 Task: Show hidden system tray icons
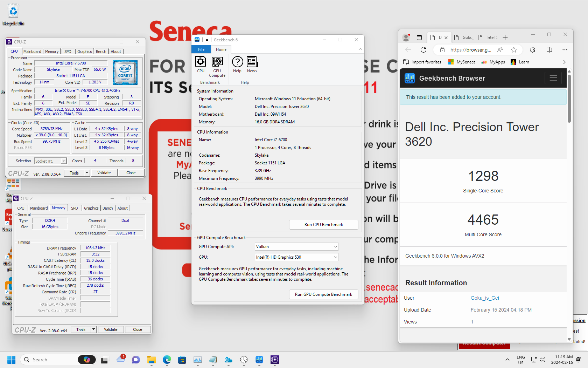(507, 360)
